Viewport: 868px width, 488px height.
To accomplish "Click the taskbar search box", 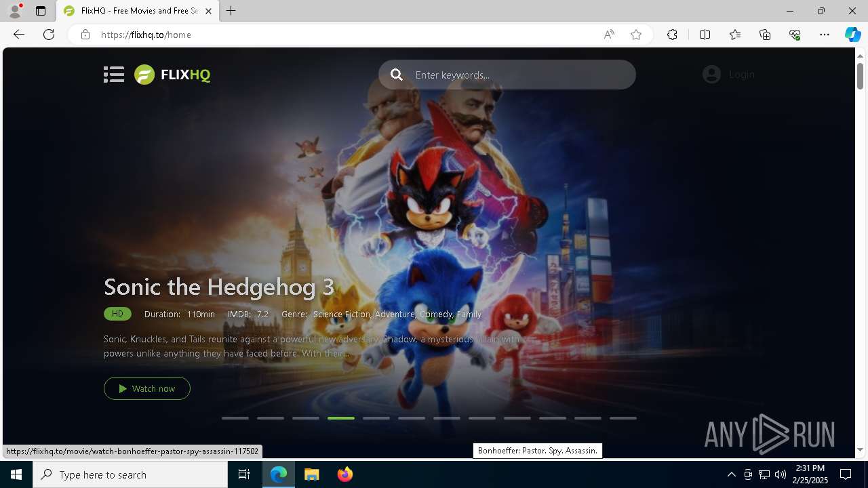I will [x=130, y=474].
